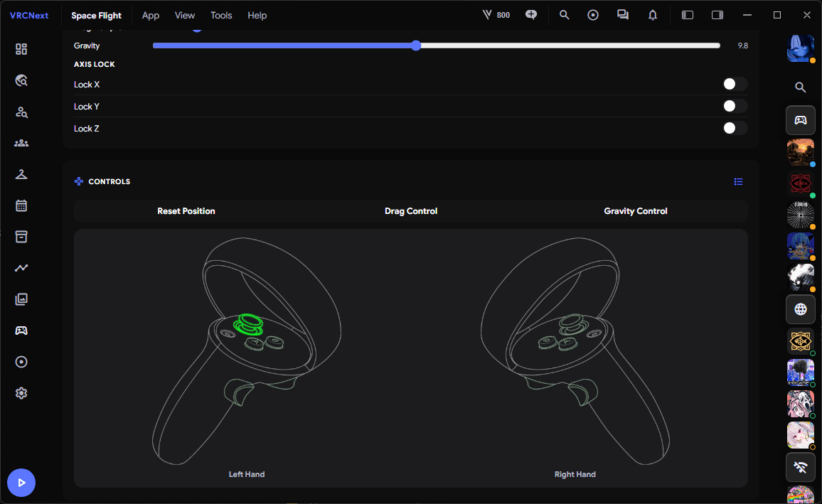Open the circled dot icon in left sidebar
This screenshot has width=822, height=504.
click(21, 362)
